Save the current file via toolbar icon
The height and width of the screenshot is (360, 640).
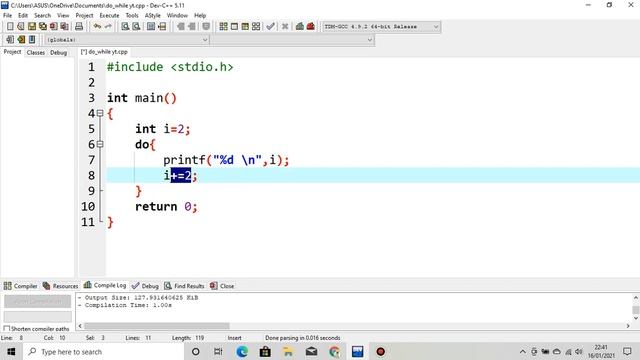coord(32,27)
